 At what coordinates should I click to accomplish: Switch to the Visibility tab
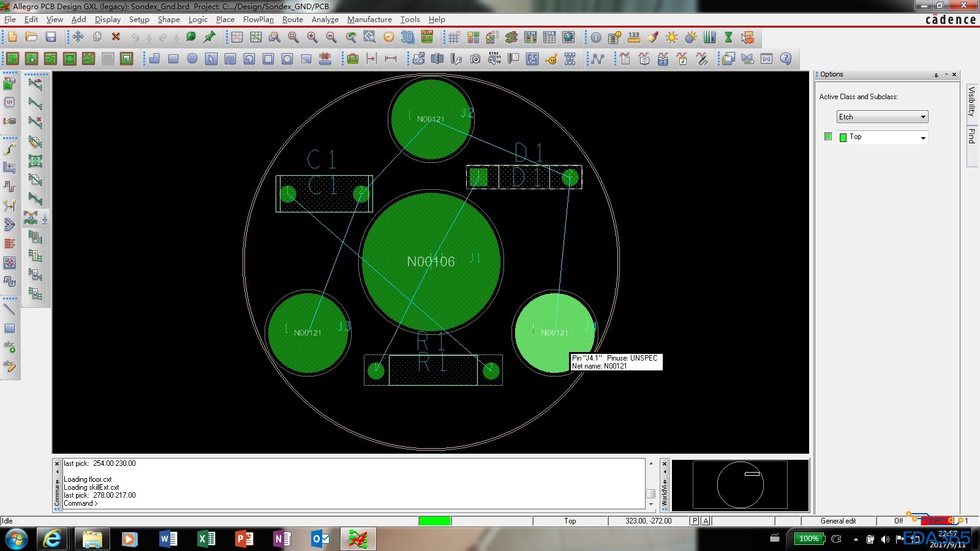click(x=971, y=101)
